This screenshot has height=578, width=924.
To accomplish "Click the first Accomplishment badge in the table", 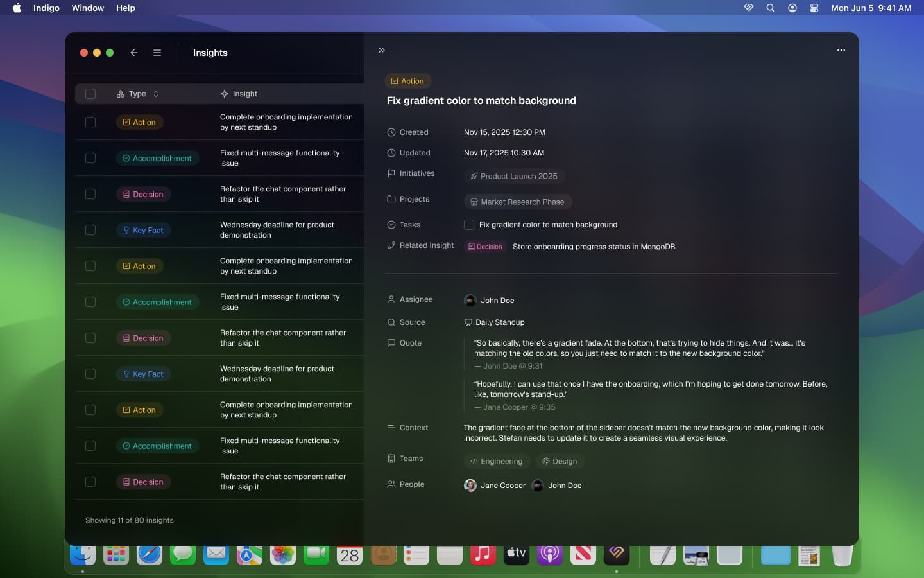I will (157, 158).
